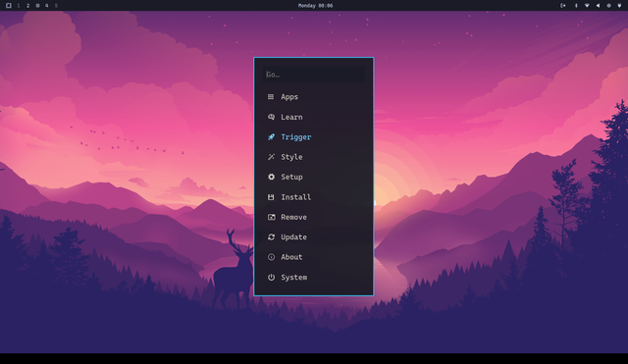Click the Update refresh-arrows icon
The image size is (628, 364).
point(271,237)
